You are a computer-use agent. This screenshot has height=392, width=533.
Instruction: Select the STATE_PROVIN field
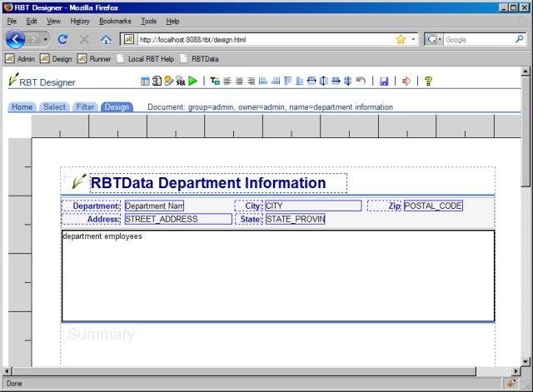[296, 219]
